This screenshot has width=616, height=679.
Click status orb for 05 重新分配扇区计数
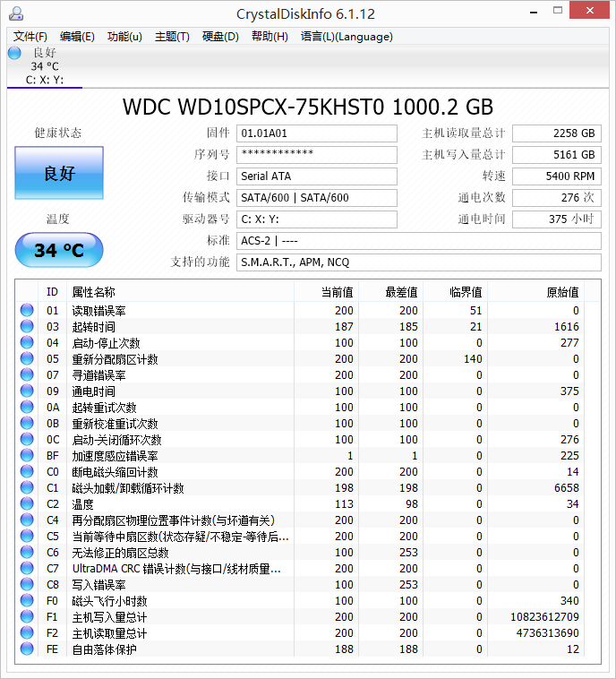tap(27, 358)
